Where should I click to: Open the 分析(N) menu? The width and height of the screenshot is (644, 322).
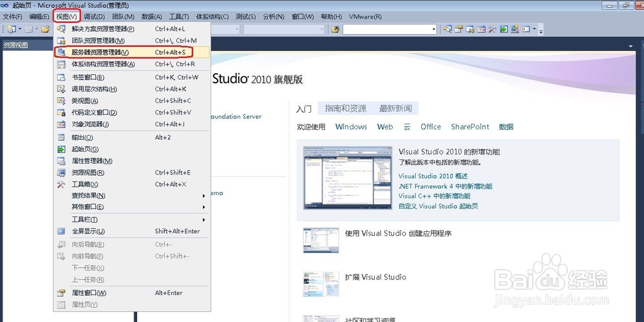(274, 17)
